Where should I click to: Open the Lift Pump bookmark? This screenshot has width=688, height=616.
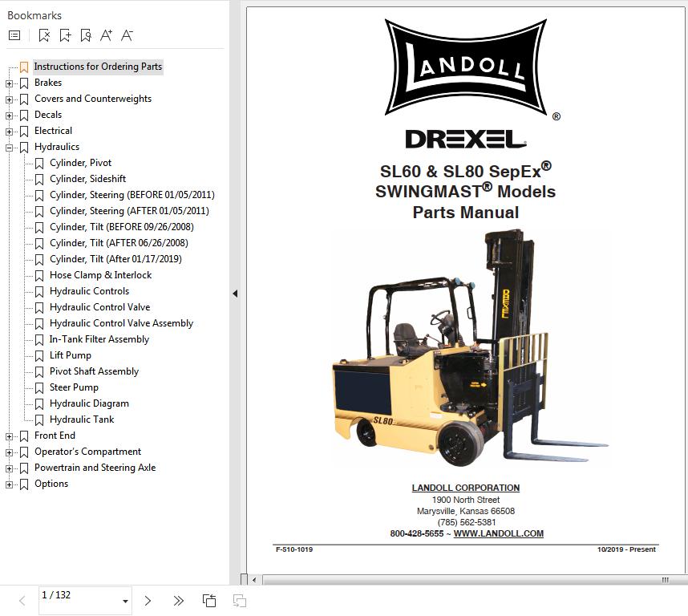[71, 355]
